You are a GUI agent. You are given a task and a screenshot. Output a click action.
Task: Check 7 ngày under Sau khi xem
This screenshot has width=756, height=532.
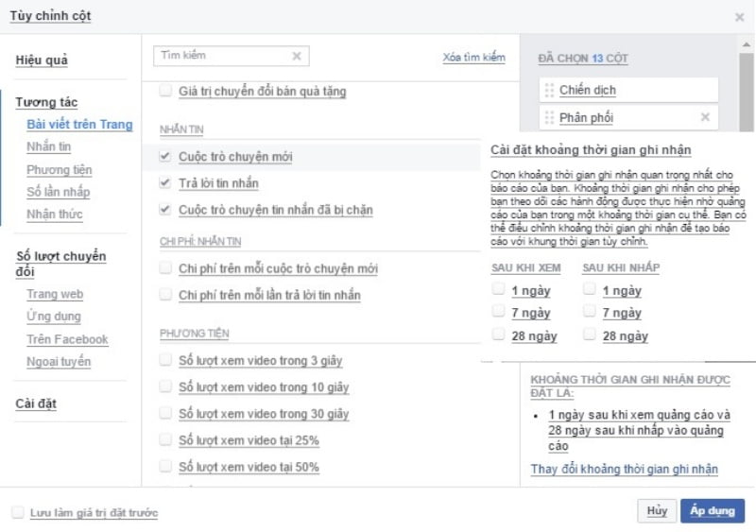click(498, 313)
